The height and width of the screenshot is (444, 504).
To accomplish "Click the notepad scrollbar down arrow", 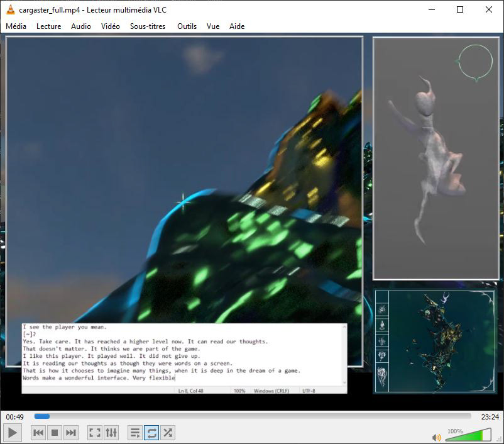I will click(344, 382).
